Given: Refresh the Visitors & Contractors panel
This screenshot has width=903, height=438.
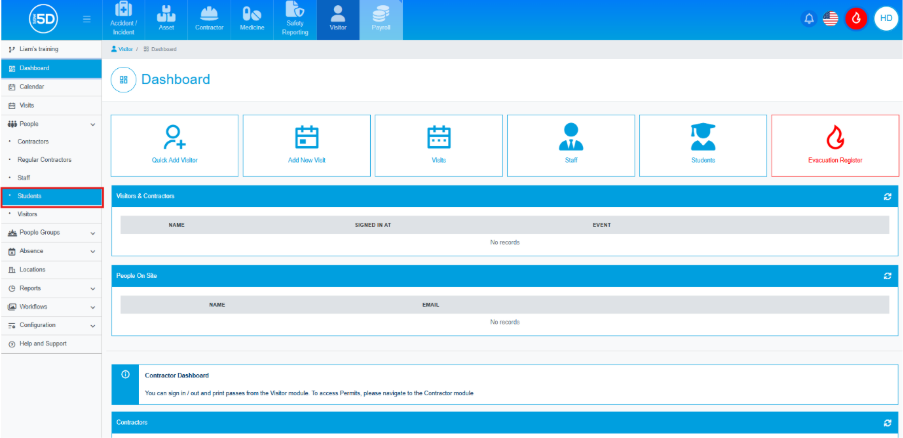Looking at the screenshot, I should (x=887, y=196).
